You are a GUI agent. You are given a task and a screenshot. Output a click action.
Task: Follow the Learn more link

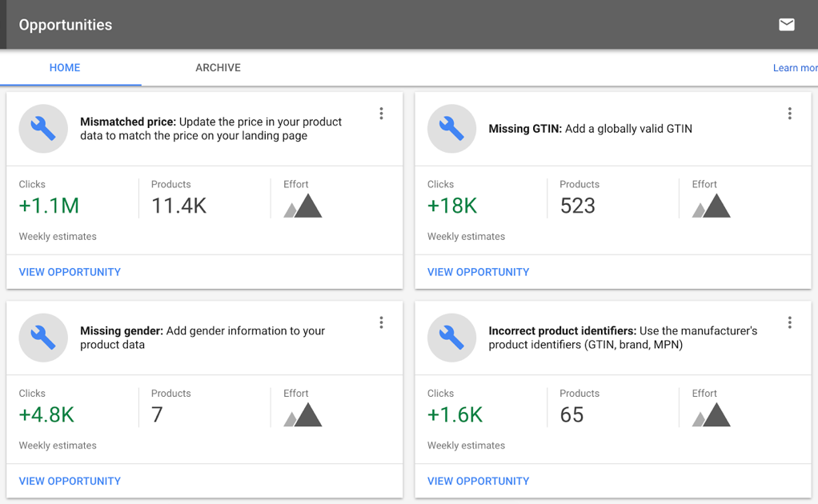coord(795,68)
